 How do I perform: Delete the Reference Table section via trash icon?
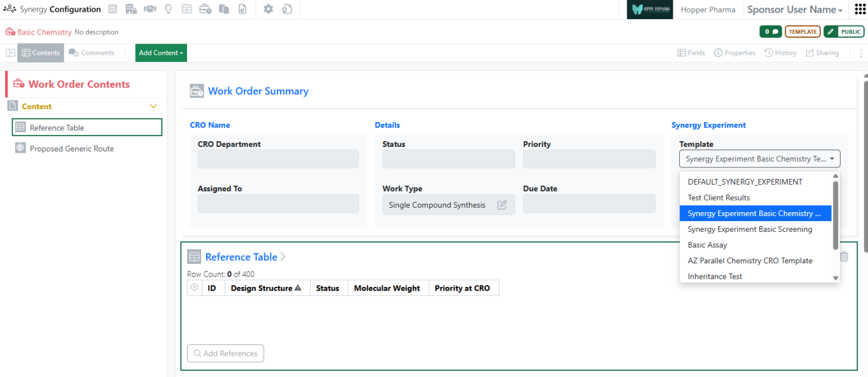[844, 257]
